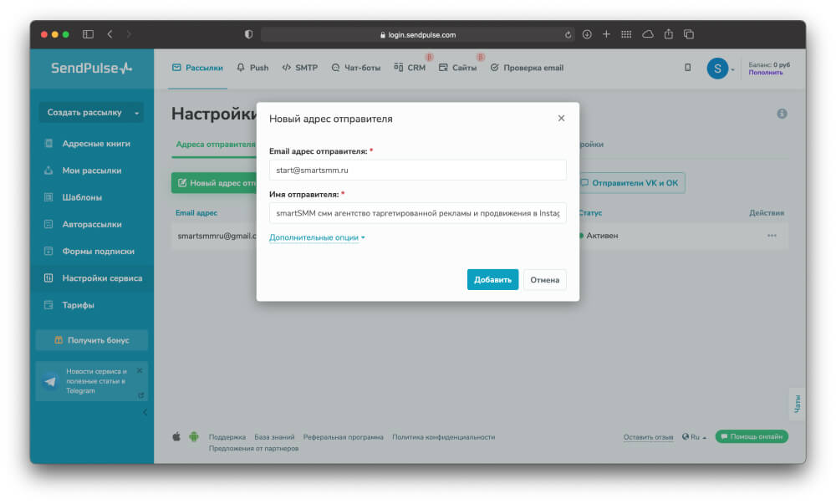The height and width of the screenshot is (504, 836).
Task: Open the Поддержка footer link
Action: click(x=227, y=437)
